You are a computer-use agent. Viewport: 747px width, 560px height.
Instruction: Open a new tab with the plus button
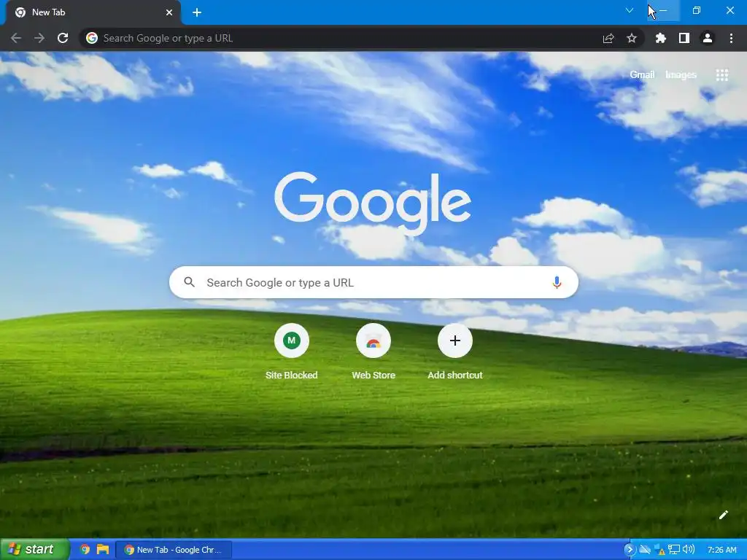pyautogui.click(x=197, y=12)
